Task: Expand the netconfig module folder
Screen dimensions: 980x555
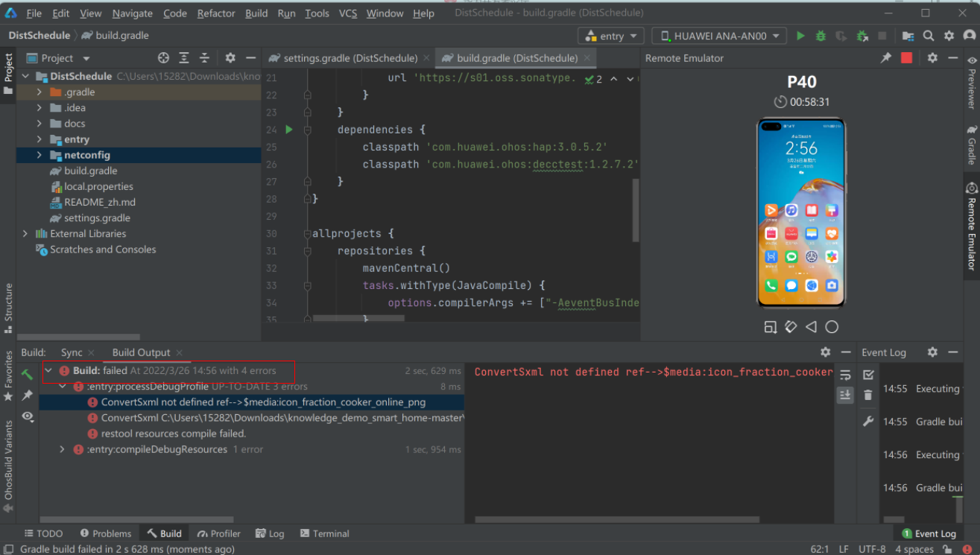Action: pyautogui.click(x=39, y=155)
